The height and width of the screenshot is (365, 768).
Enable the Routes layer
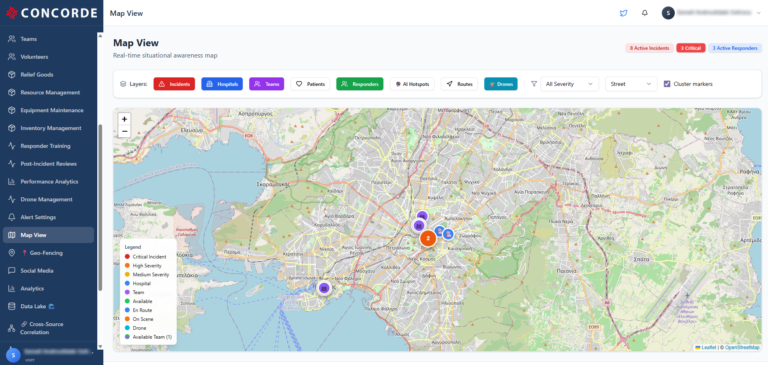[x=459, y=84]
